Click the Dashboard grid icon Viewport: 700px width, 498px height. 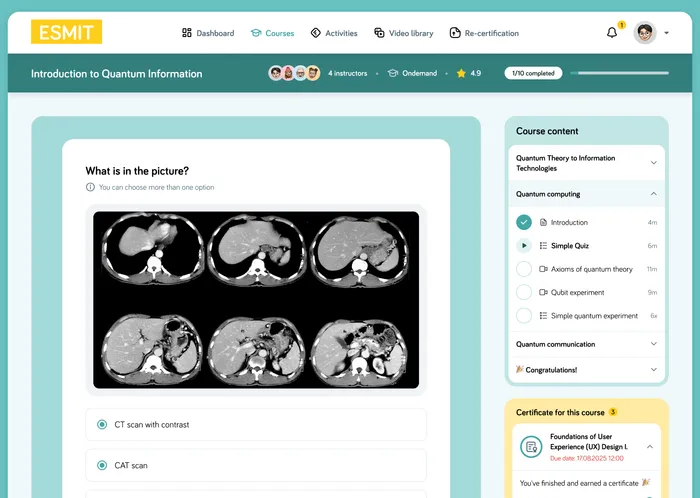coord(187,33)
